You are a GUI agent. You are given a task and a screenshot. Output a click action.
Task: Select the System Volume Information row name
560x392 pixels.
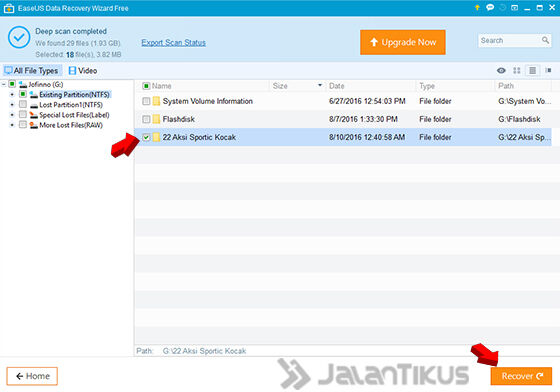point(208,101)
